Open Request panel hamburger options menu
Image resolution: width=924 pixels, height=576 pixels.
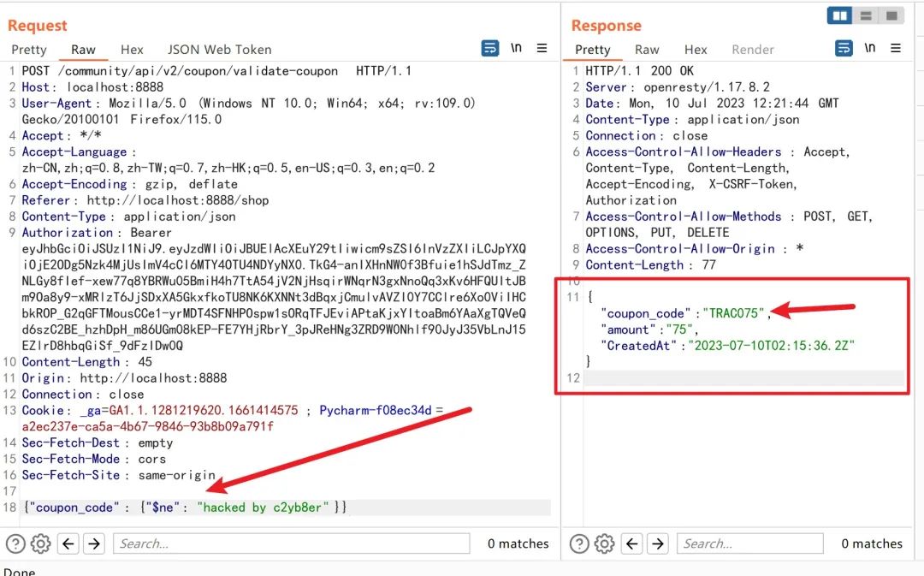pos(542,48)
